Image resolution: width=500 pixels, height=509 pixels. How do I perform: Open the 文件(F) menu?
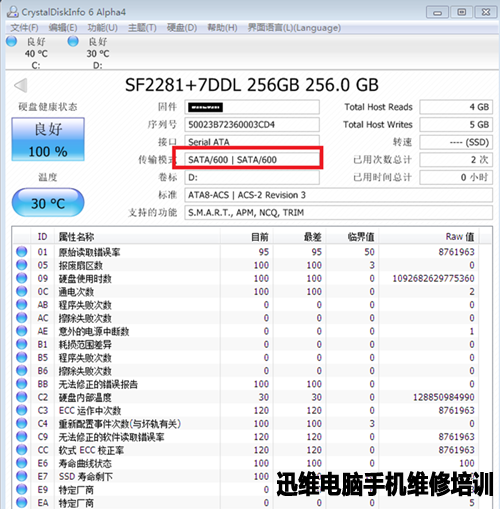(x=24, y=28)
